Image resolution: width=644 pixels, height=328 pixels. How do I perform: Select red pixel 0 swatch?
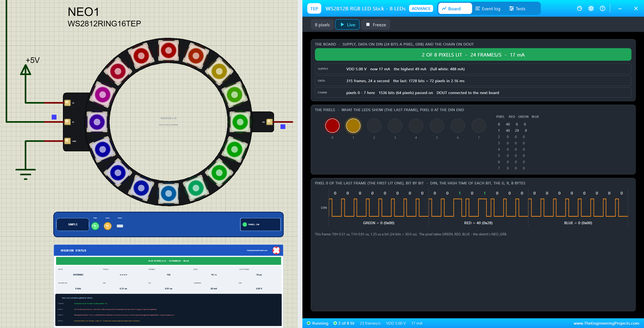click(x=332, y=126)
